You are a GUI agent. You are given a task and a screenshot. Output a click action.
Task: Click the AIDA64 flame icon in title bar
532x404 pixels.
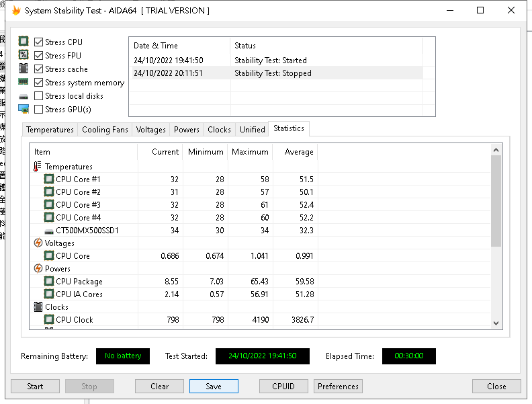click(16, 11)
